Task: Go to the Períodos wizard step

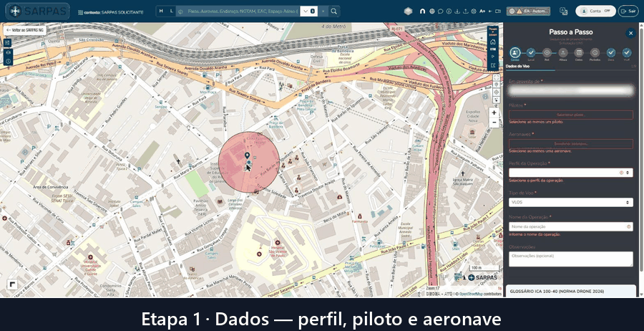Action: click(595, 52)
